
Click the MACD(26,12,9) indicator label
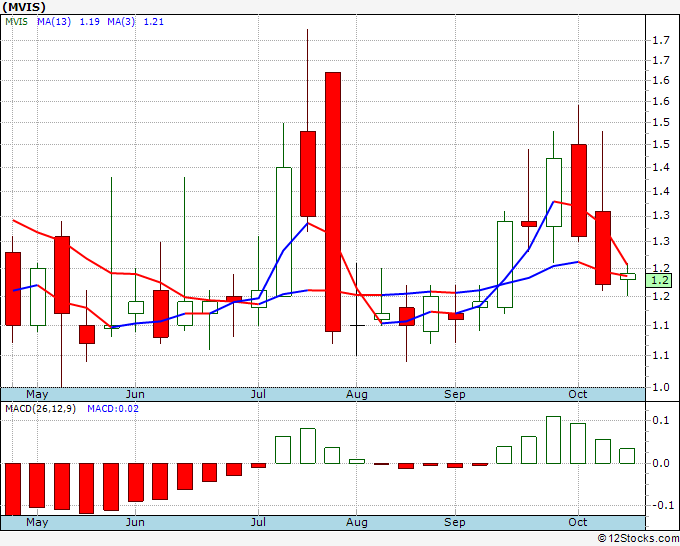pyautogui.click(x=40, y=409)
